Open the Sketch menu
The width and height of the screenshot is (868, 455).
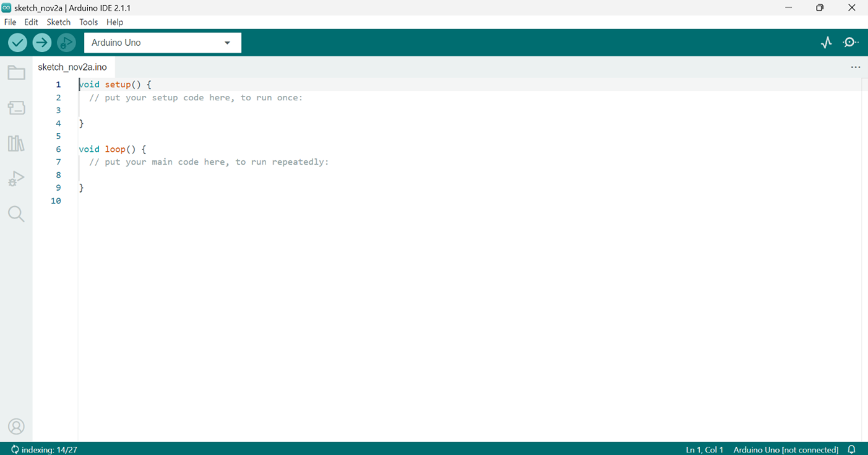tap(58, 22)
